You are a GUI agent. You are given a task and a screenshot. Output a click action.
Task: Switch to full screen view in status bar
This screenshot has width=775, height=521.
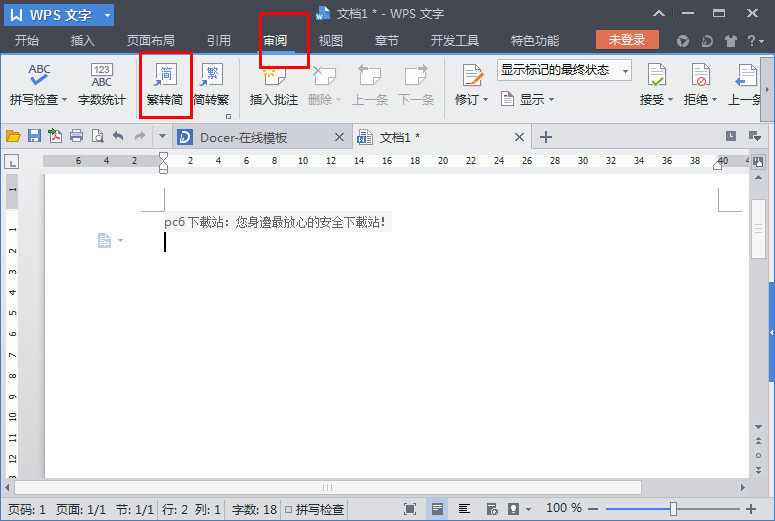410,510
